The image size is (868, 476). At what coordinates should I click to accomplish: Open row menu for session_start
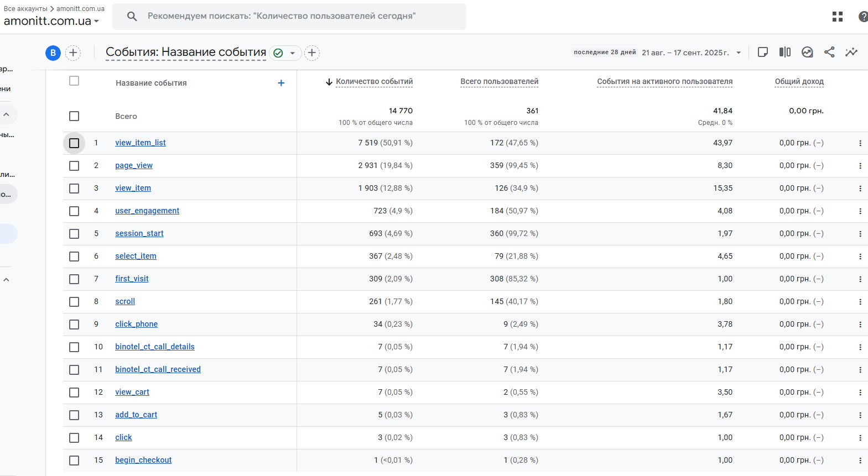[860, 234]
